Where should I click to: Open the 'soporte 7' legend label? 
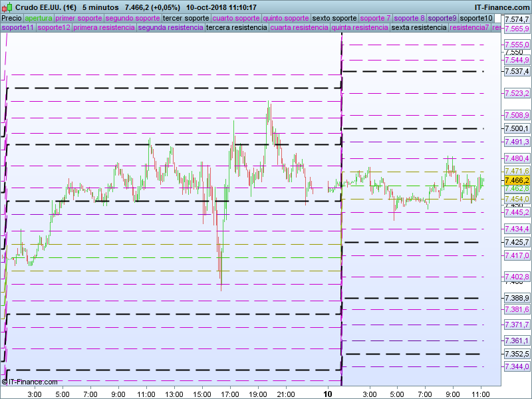[x=375, y=18]
